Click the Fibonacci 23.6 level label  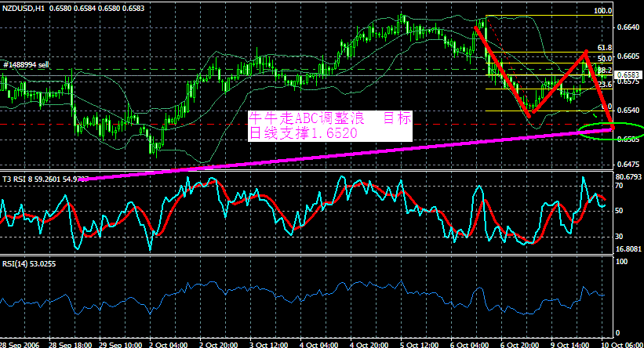click(605, 84)
